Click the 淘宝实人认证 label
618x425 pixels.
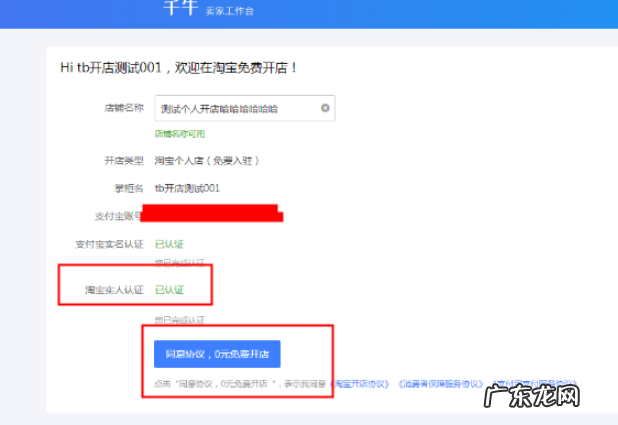(x=114, y=290)
